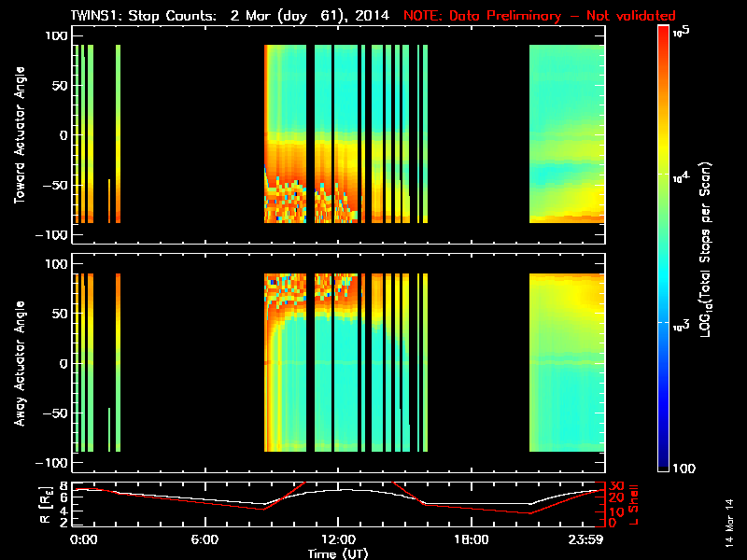Select the 0:00 time tick label

84,539
